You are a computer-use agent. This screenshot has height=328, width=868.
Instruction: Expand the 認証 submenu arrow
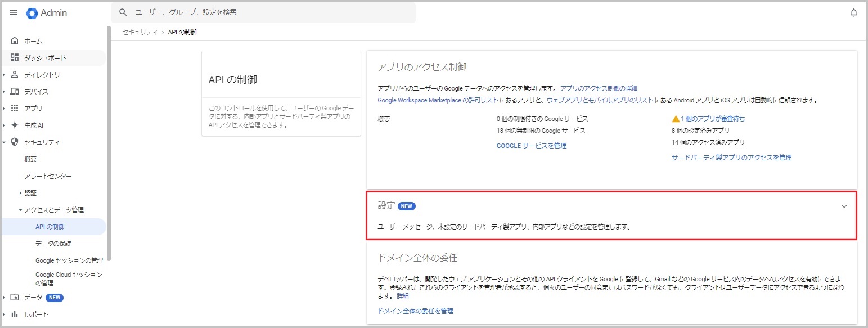pyautogui.click(x=21, y=193)
